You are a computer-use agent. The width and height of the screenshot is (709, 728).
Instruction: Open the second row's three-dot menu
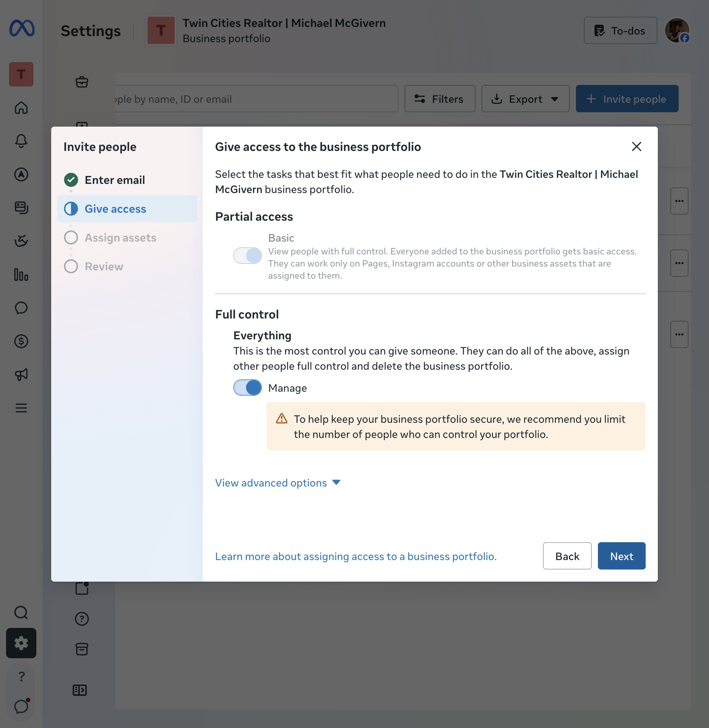coord(679,263)
